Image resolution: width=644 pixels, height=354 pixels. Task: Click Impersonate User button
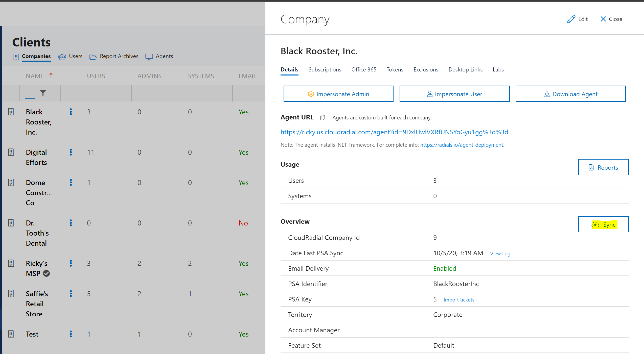coord(454,94)
